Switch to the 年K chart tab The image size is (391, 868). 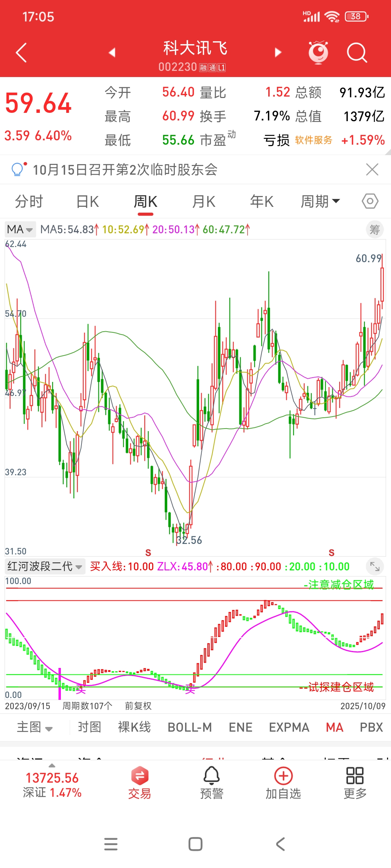[x=262, y=201]
